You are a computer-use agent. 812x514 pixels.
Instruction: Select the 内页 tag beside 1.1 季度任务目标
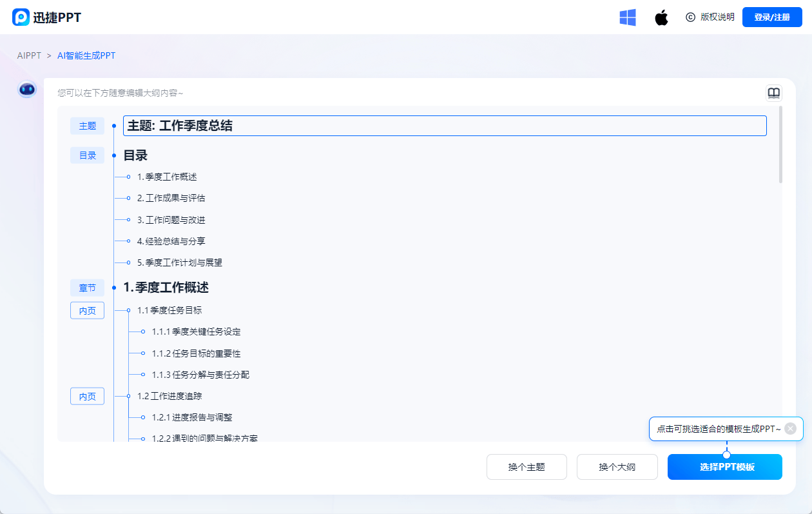pyautogui.click(x=87, y=310)
